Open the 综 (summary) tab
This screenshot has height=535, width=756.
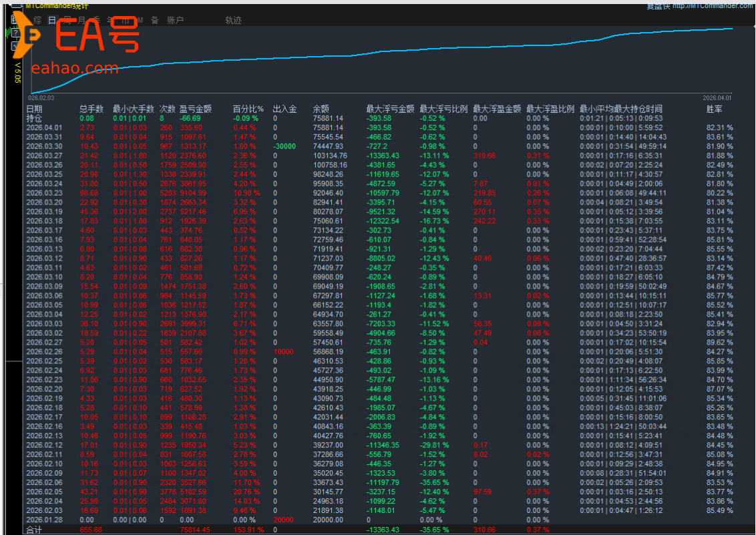point(37,21)
